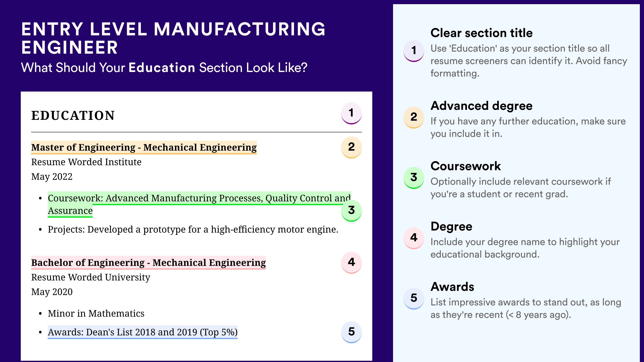644x362 pixels.
Task: Click the blue highlighted Awards Dean's List text
Action: click(143, 332)
